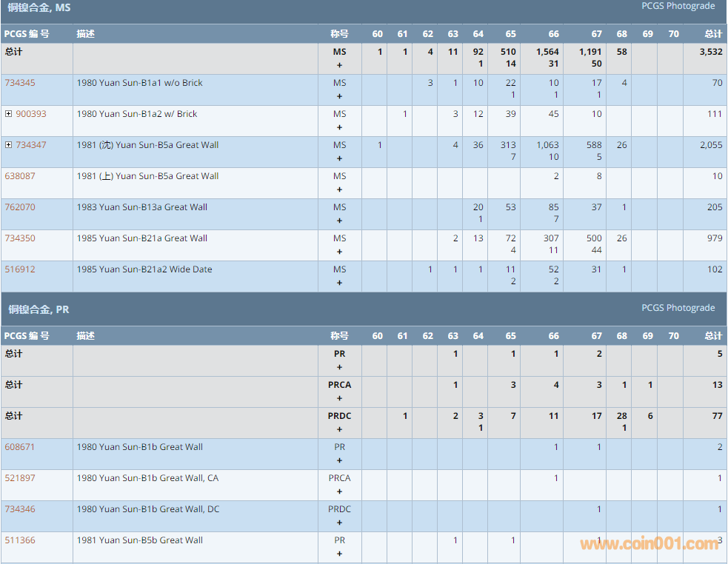Open the 734346 PRDC coin link

click(20, 509)
